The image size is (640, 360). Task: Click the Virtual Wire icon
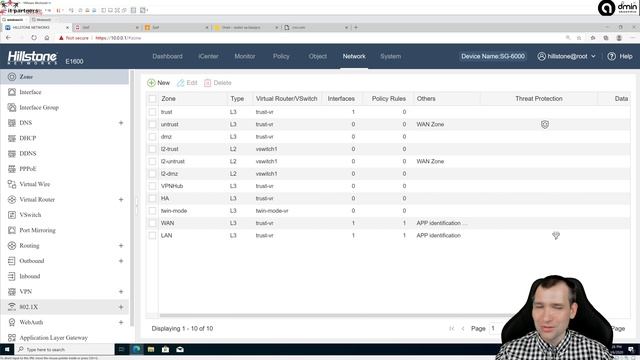click(x=12, y=184)
